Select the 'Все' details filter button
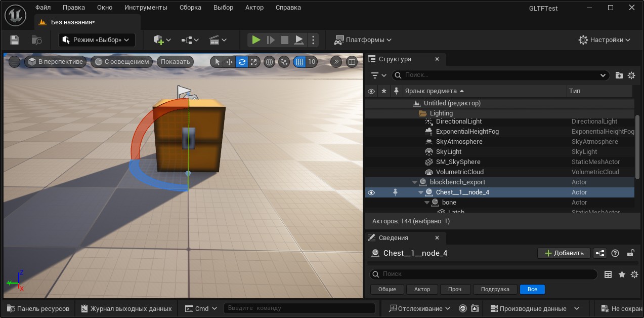Image resolution: width=644 pixels, height=318 pixels. click(532, 289)
